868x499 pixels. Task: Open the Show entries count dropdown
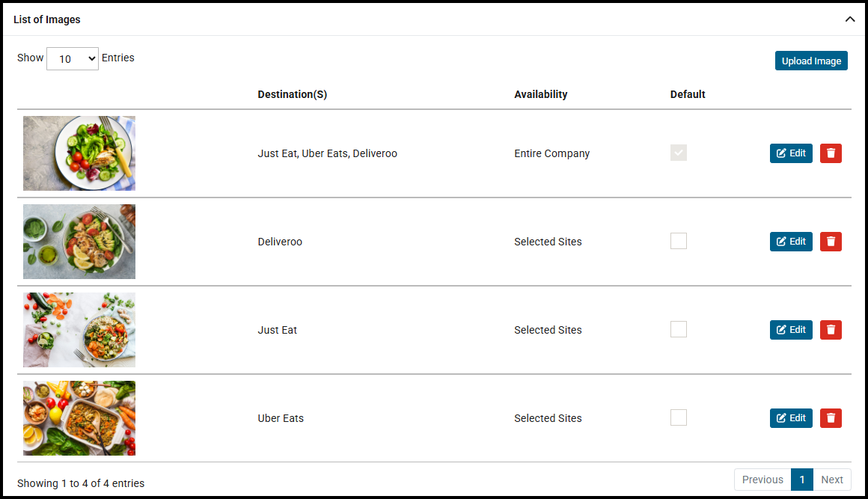pyautogui.click(x=73, y=58)
